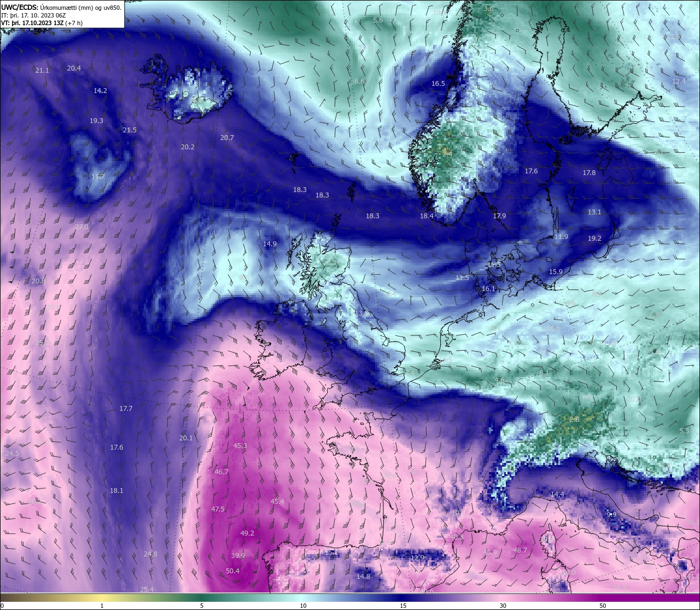Click the UWC/ECDS Úrkomumætti title line

point(61,8)
